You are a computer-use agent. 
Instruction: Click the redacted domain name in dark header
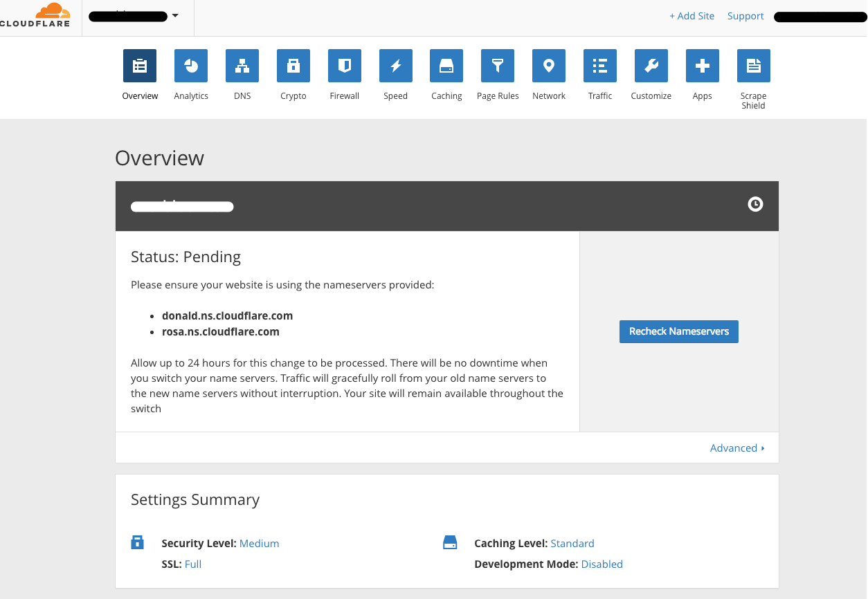point(182,206)
